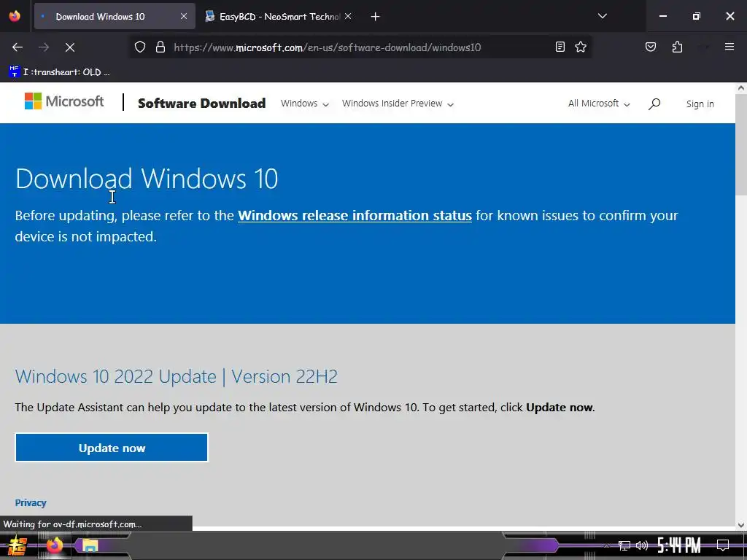This screenshot has height=560, width=747.
Task: Stop loading the page
Action: [69, 47]
